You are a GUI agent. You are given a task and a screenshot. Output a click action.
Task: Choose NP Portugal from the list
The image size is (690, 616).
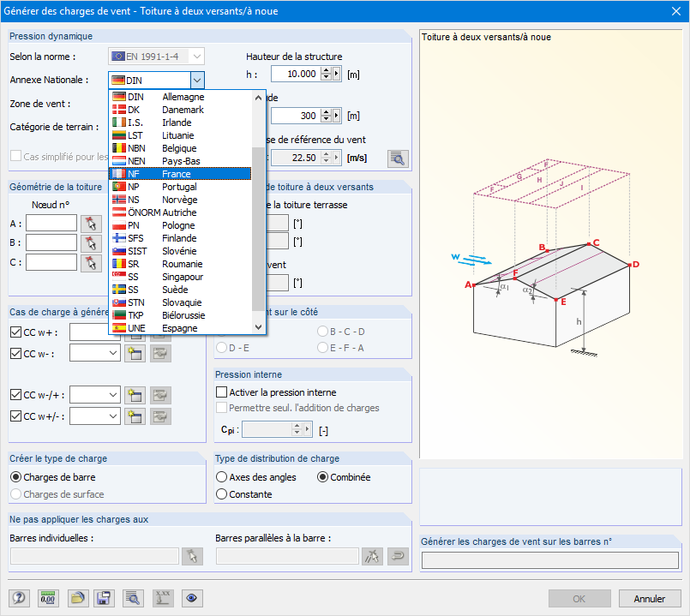[180, 187]
